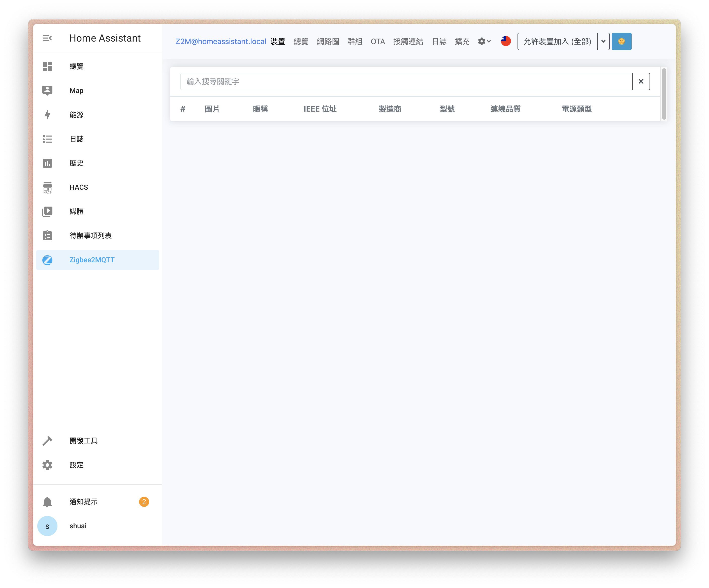Viewport: 709px width, 588px height.
Task: Open the Zigbee2MQTT settings gear dropdown
Action: [484, 41]
